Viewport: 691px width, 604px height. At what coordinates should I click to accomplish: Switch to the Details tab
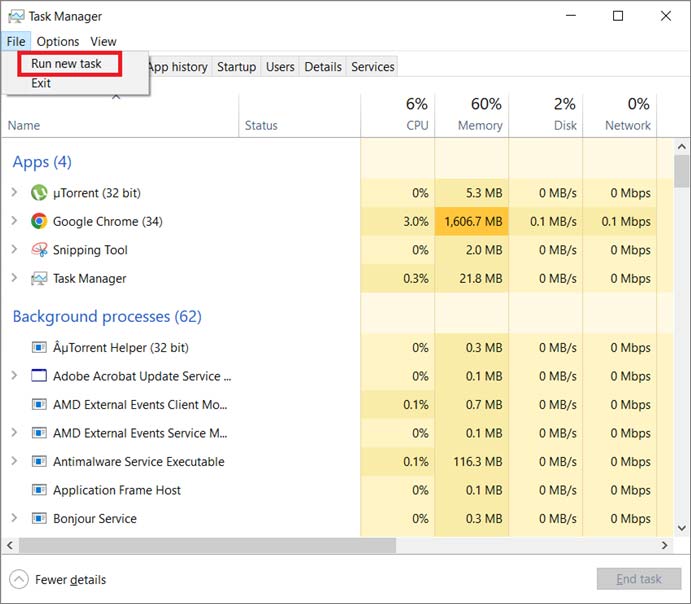[323, 67]
